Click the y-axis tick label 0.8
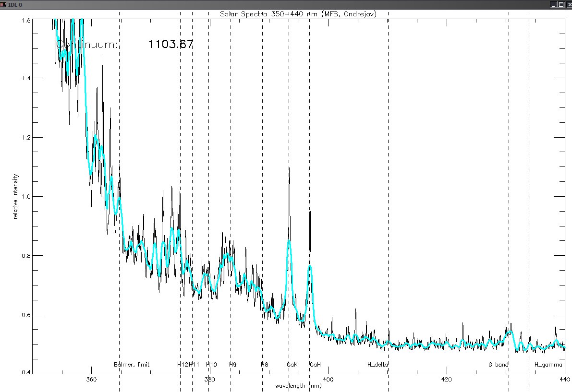The height and width of the screenshot is (392, 572). [26, 256]
